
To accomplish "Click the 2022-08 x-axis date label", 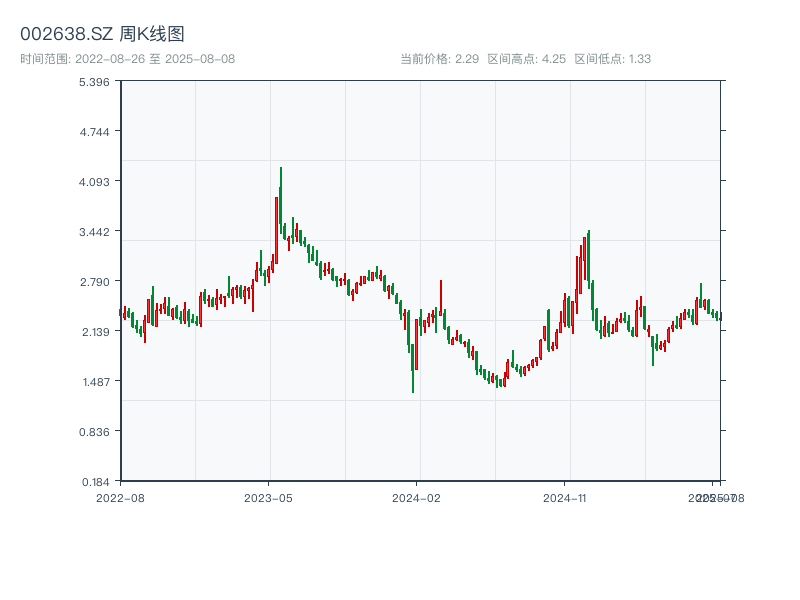I will click(x=120, y=497).
